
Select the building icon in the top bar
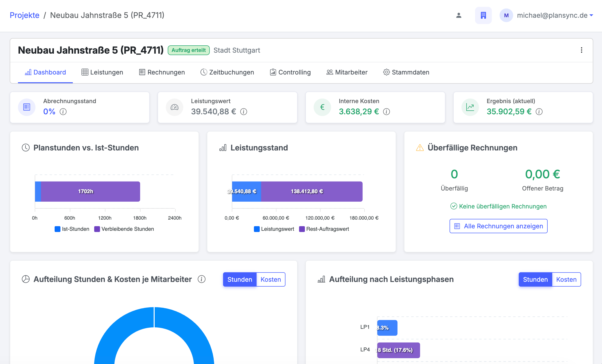pos(483,15)
